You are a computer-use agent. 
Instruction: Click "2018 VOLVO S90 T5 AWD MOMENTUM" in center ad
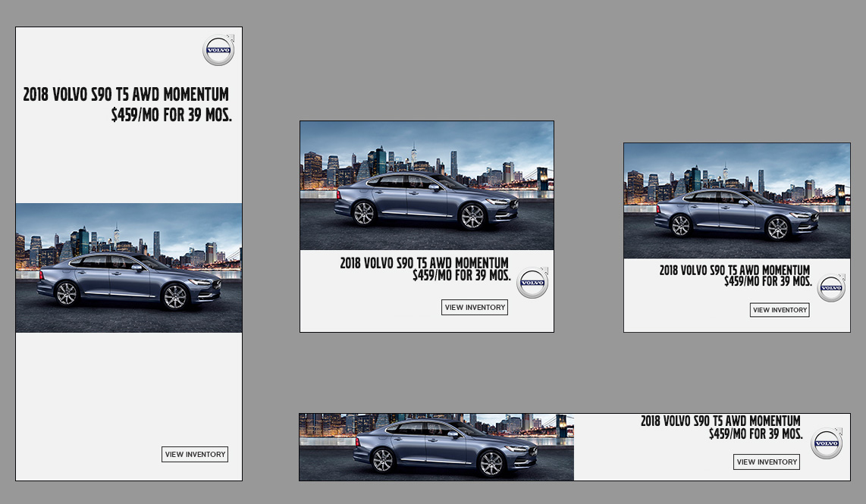coord(424,263)
